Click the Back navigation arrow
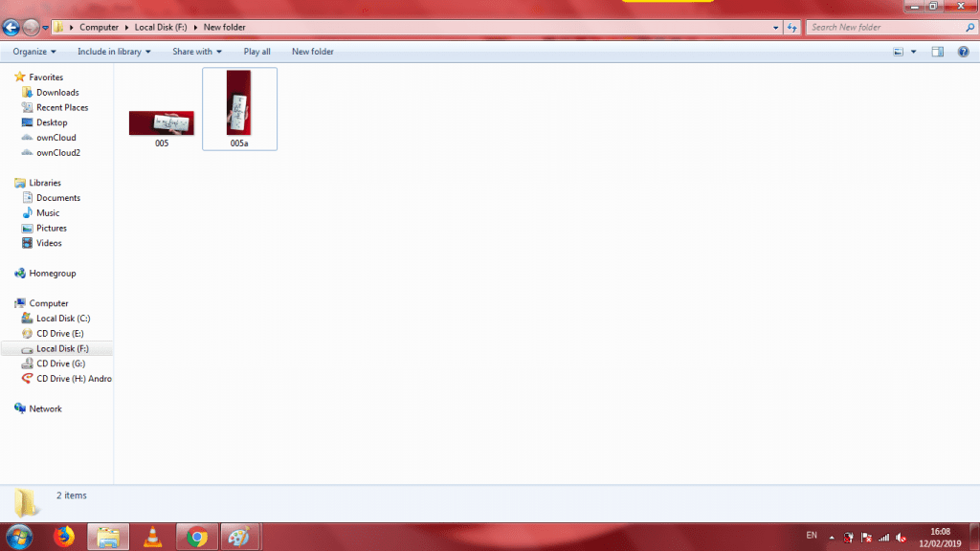 tap(11, 28)
